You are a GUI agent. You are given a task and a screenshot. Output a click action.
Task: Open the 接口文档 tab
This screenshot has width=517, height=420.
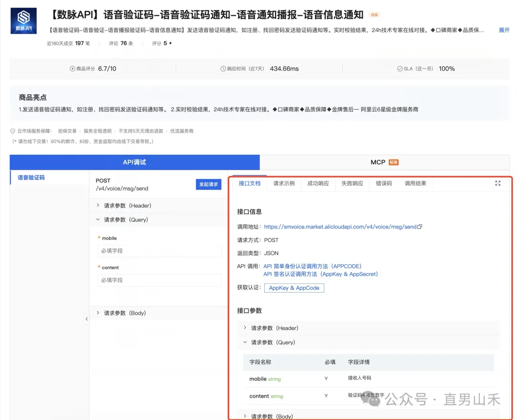point(249,183)
